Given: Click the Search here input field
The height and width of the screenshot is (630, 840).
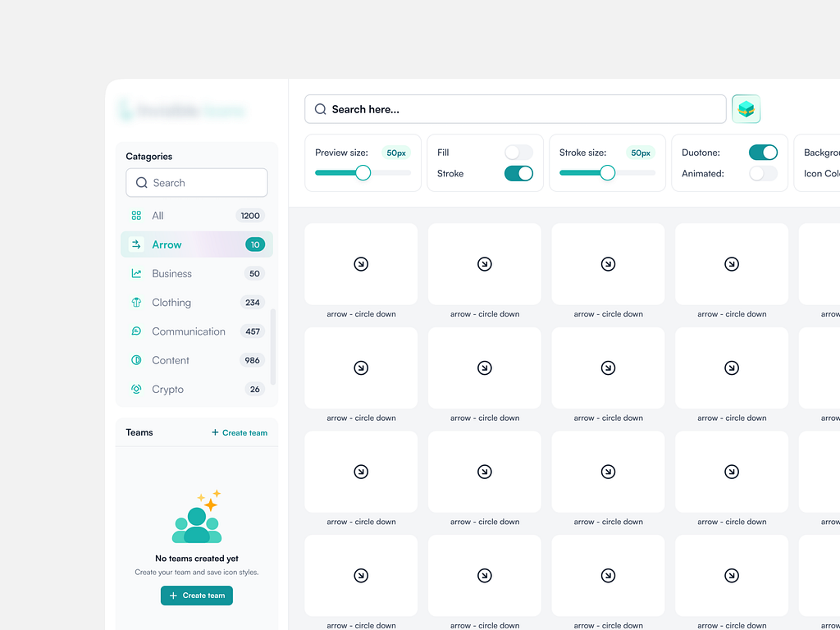Looking at the screenshot, I should click(x=515, y=108).
